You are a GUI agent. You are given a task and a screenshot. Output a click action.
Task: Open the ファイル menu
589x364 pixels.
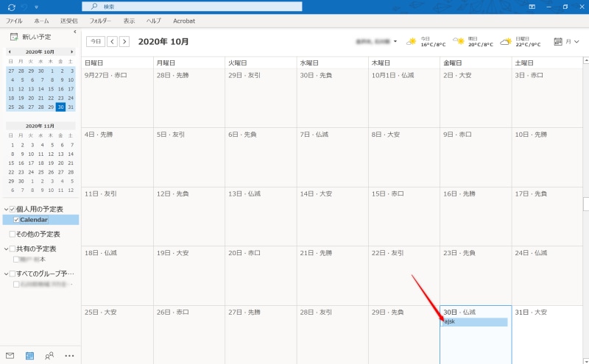pyautogui.click(x=15, y=21)
